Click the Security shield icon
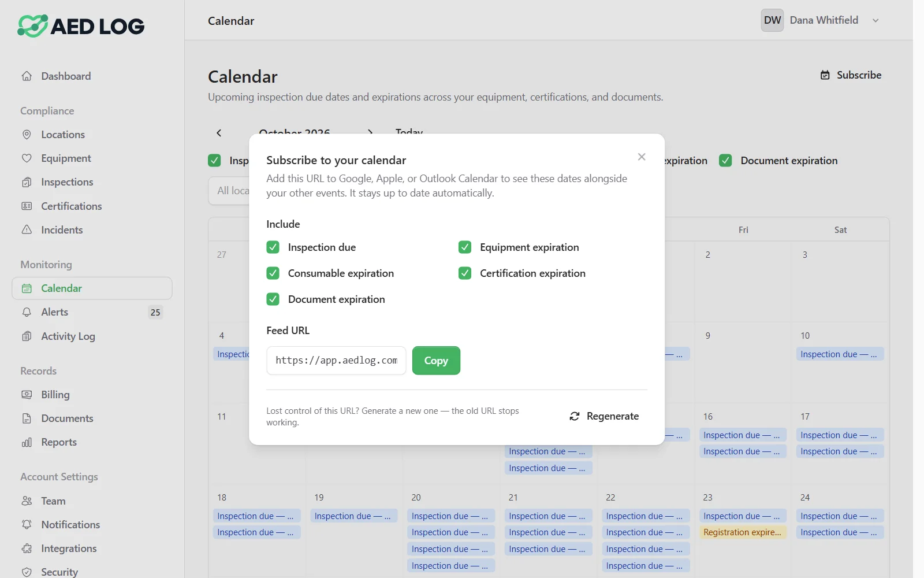The image size is (924, 578). (x=27, y=572)
